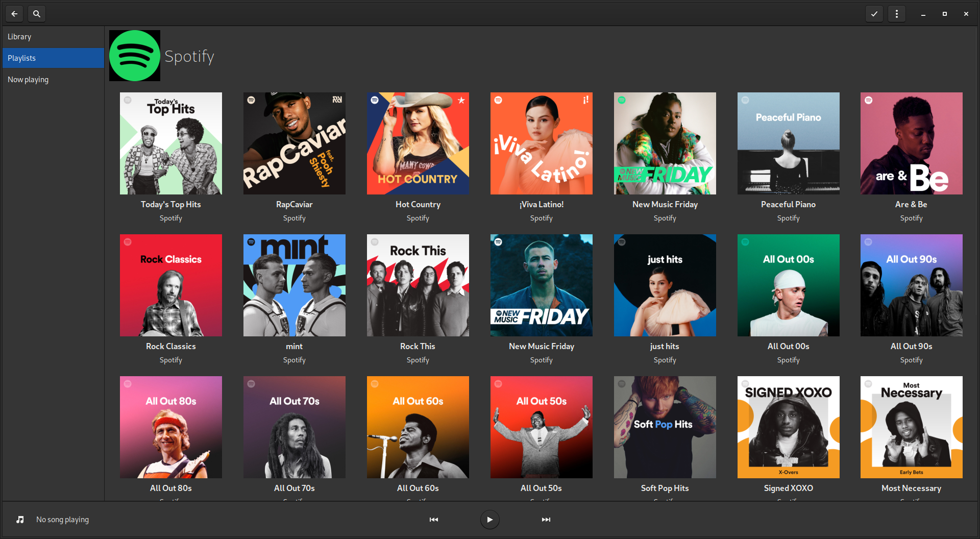Open the All Out 60s playlist cover
This screenshot has width=980, height=539.
418,427
